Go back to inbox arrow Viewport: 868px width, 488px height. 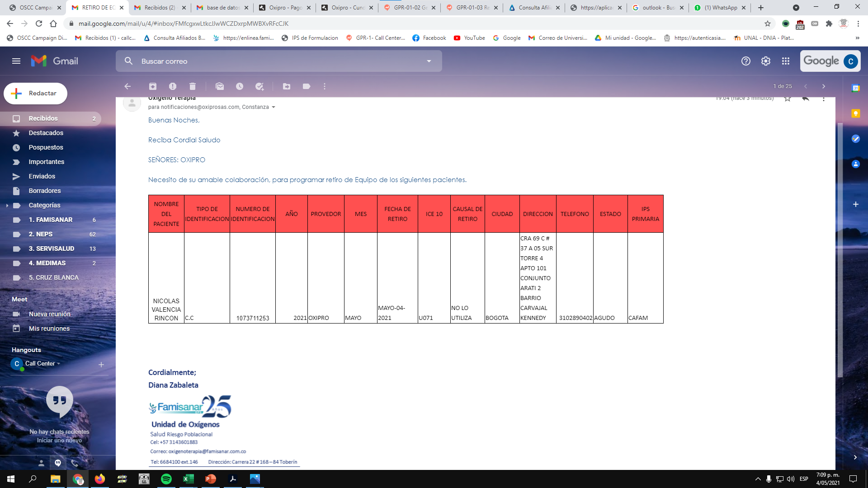tap(127, 86)
